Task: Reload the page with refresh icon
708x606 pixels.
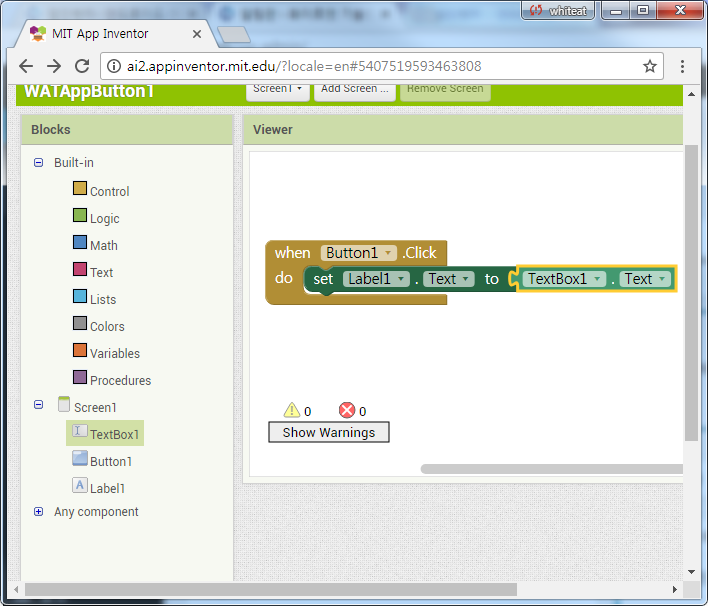Action: click(82, 66)
